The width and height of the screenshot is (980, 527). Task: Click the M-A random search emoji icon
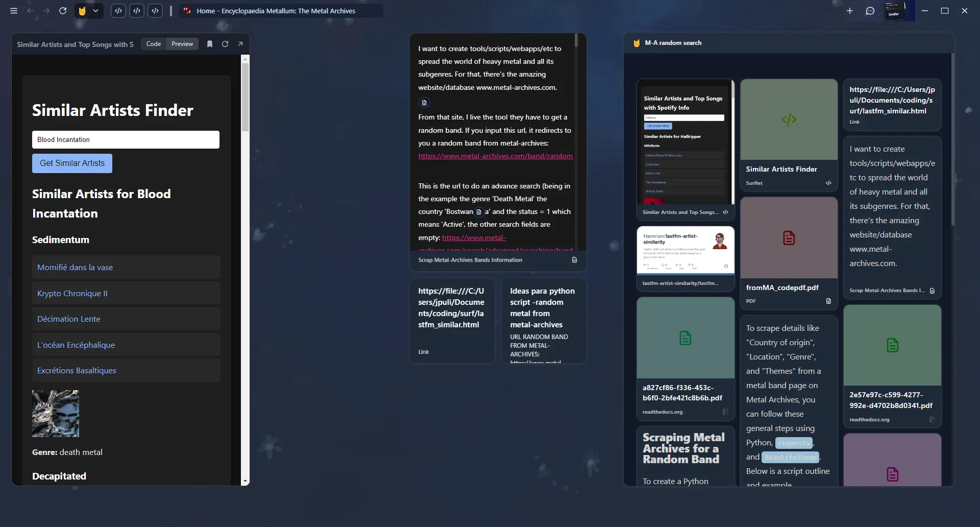tap(636, 43)
